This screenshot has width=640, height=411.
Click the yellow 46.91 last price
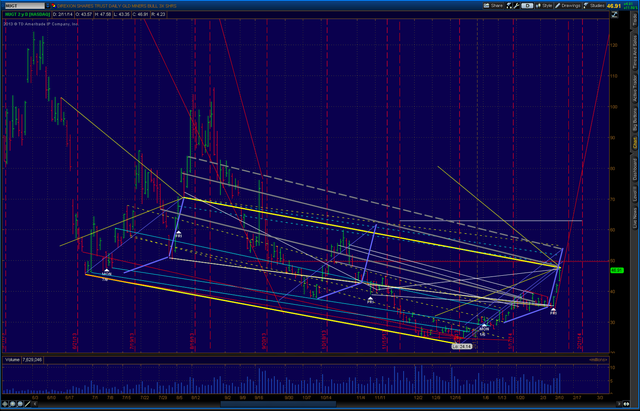(x=613, y=6)
